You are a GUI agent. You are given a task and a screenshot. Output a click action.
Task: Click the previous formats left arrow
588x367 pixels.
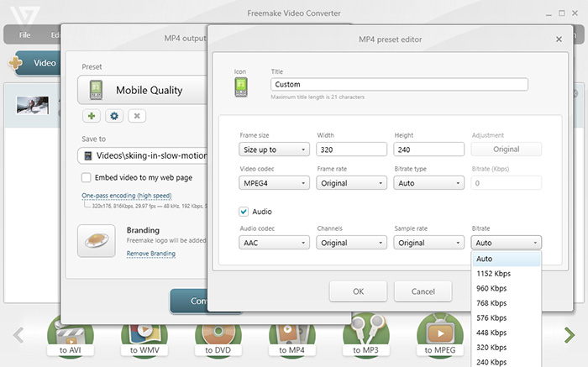18,335
